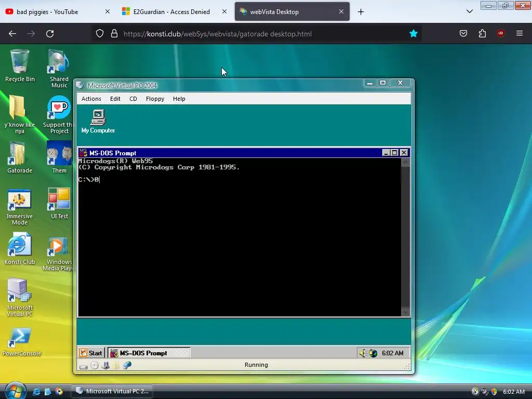This screenshot has height=399, width=532.
Task: Select the y'know like nya folder
Action: (x=19, y=114)
